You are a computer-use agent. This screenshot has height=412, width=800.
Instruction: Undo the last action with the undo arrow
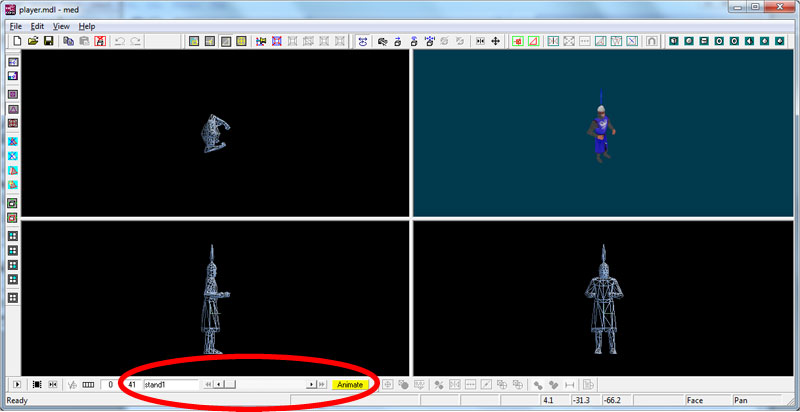120,41
